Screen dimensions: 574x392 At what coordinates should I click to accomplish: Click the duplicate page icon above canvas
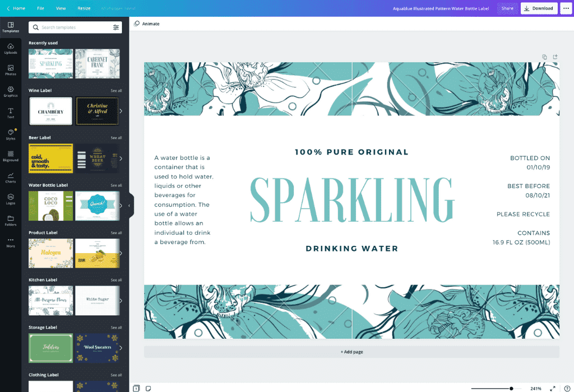[544, 57]
